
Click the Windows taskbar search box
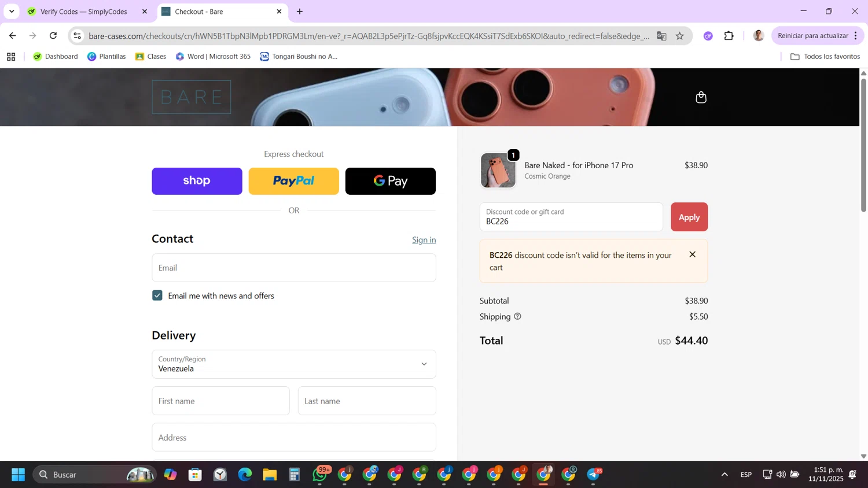click(94, 475)
